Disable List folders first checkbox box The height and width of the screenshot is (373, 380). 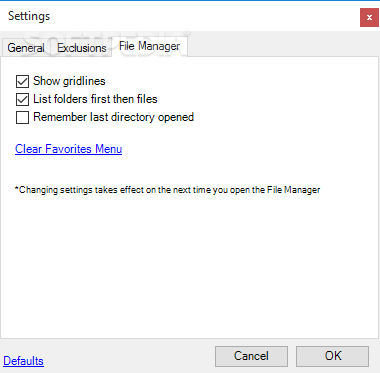coord(22,99)
